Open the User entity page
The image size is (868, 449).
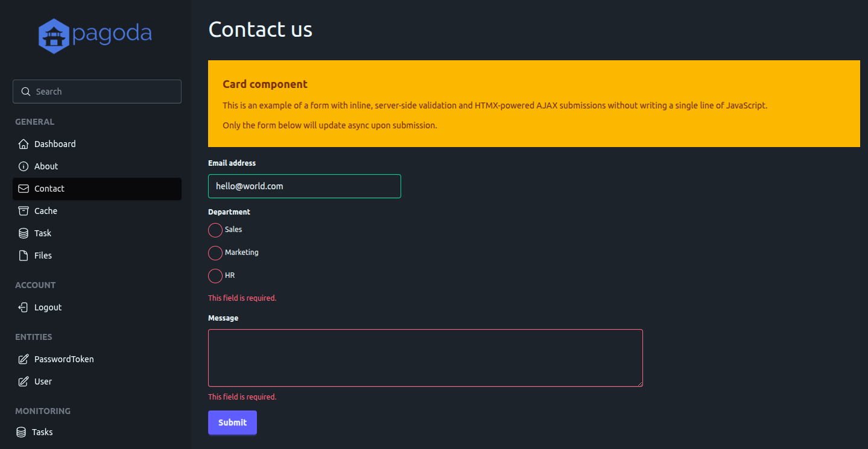[x=43, y=381]
